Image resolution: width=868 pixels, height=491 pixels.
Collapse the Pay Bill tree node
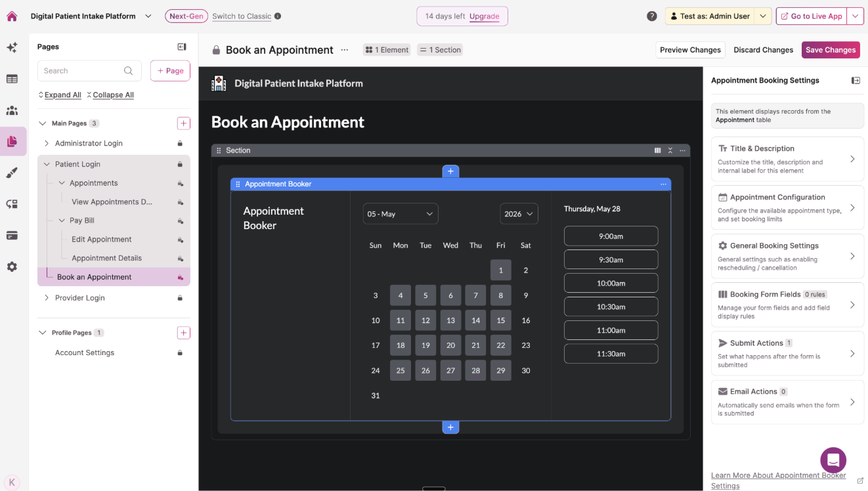[62, 221]
